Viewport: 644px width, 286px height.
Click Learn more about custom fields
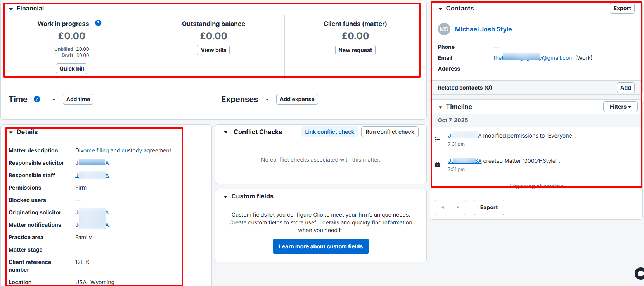321,246
